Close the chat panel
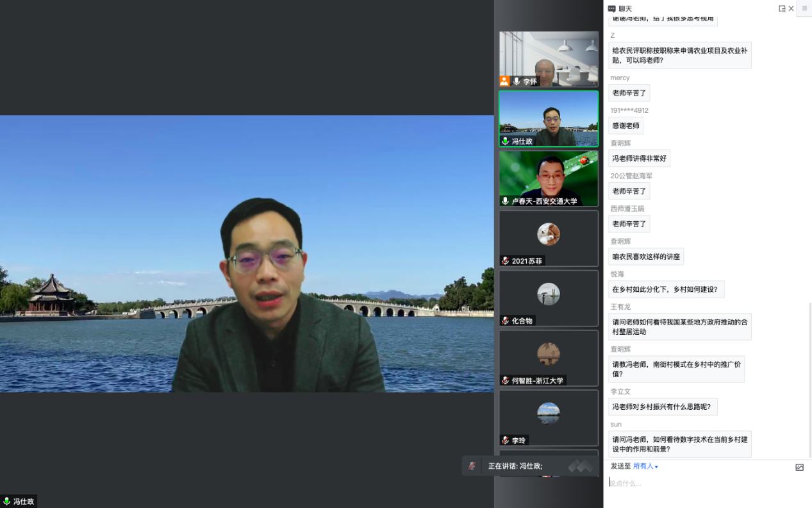Screen dimensions: 812x508 [x=791, y=9]
